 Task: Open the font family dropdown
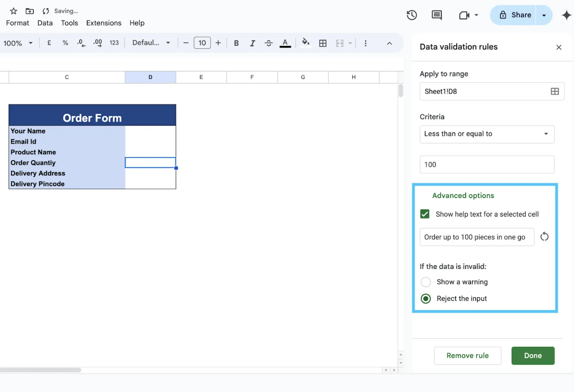(151, 43)
